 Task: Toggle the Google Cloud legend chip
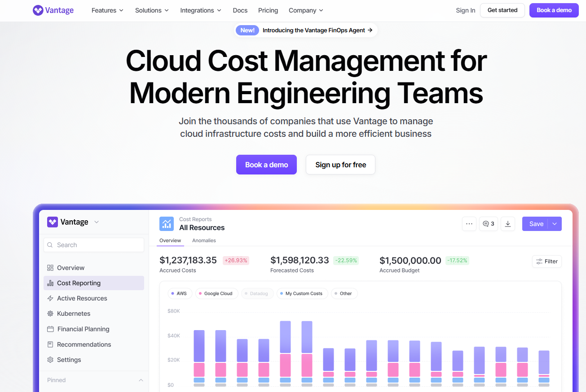click(216, 293)
